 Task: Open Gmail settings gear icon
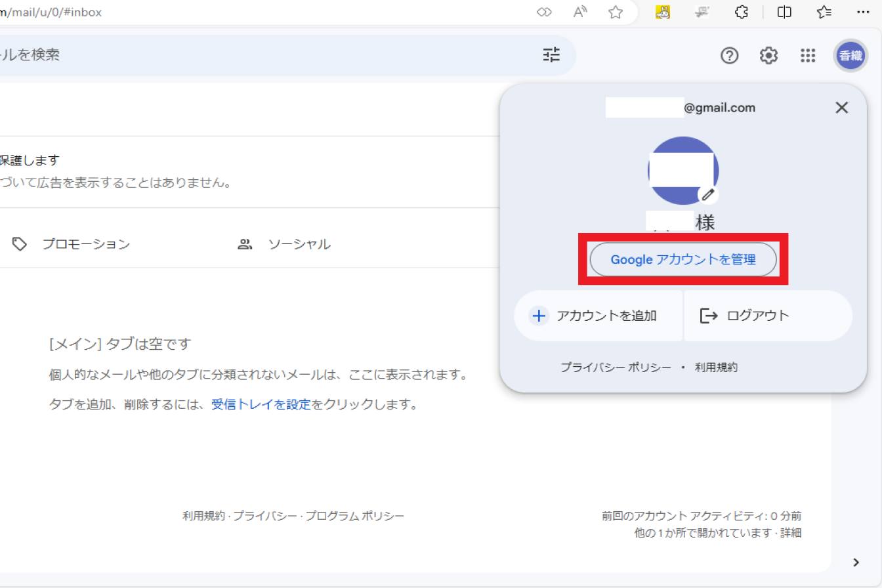[768, 56]
